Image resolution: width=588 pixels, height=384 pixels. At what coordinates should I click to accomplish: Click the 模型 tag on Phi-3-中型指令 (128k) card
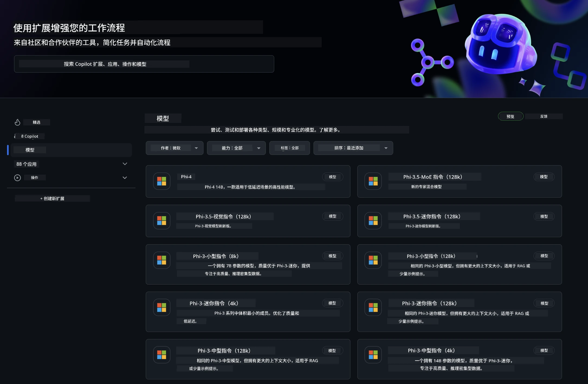(332, 350)
